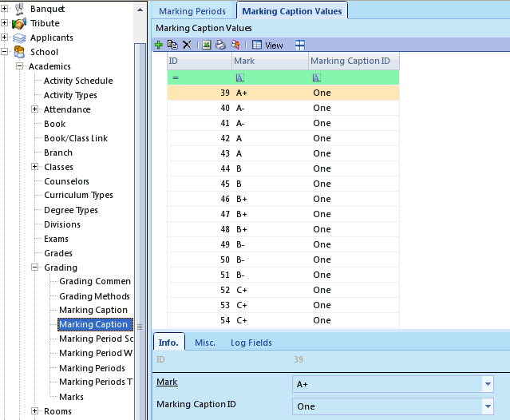Sort by the Mark column header

270,61
